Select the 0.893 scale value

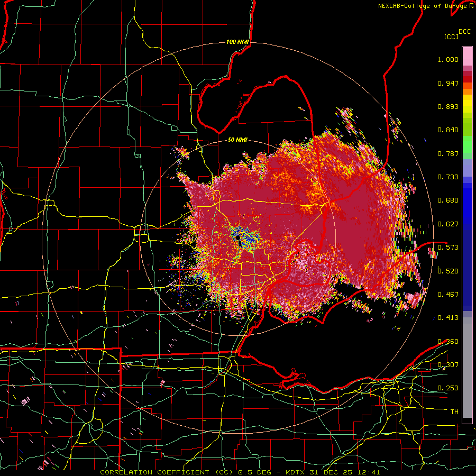tap(448, 106)
